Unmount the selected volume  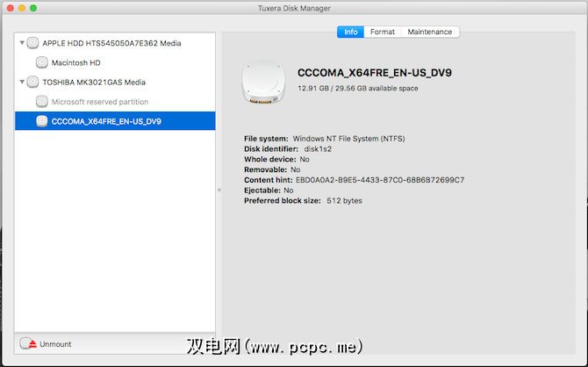[x=46, y=344]
